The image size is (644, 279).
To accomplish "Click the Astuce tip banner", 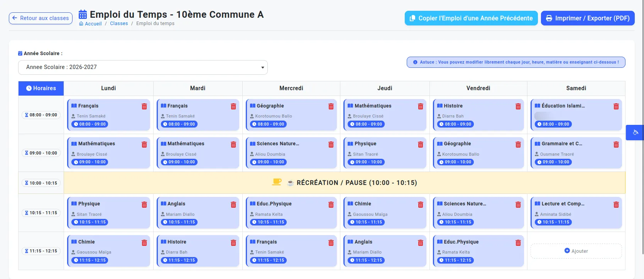I will pyautogui.click(x=516, y=62).
